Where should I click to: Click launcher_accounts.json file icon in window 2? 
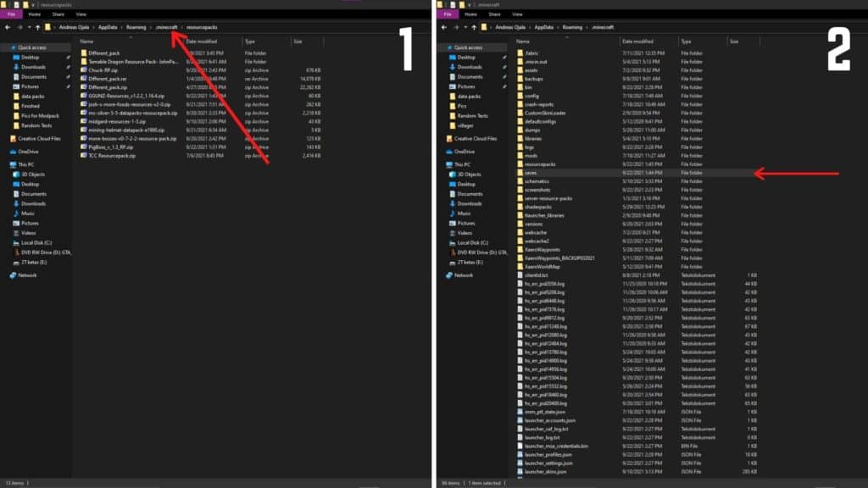(x=520, y=420)
